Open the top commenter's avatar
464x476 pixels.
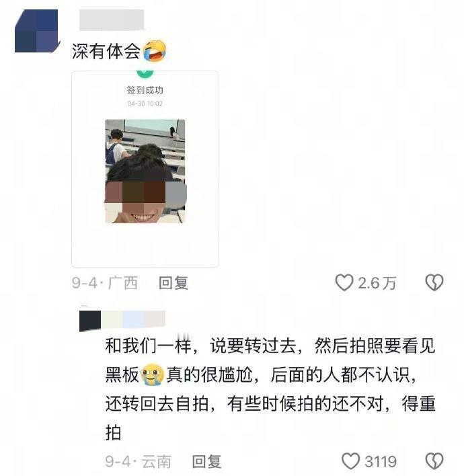coord(36,31)
